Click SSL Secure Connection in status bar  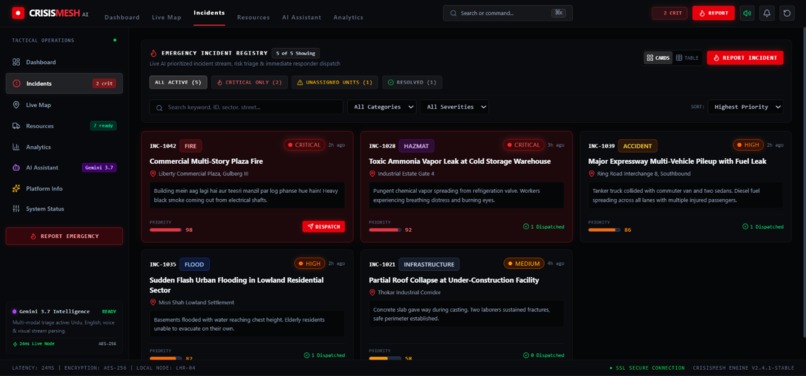point(647,368)
